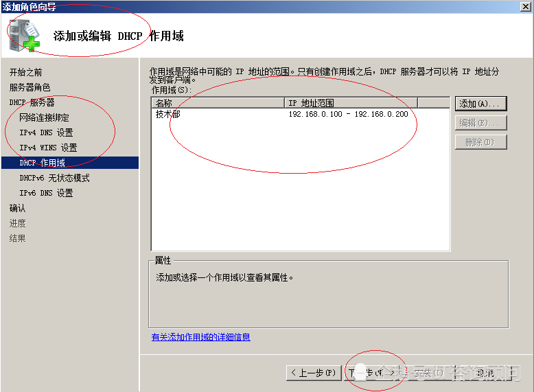Click the 结果 sidebar entry
Viewport: 534px width, 392px height.
coord(17,238)
